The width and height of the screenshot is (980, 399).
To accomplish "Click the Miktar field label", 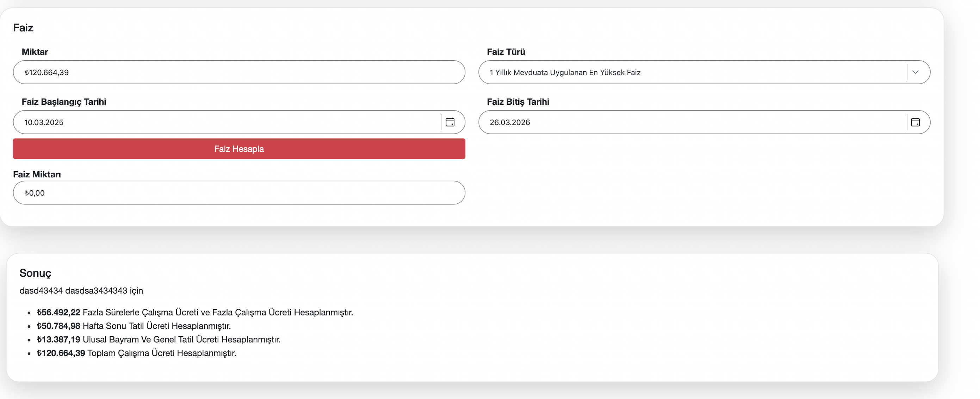I will (35, 52).
